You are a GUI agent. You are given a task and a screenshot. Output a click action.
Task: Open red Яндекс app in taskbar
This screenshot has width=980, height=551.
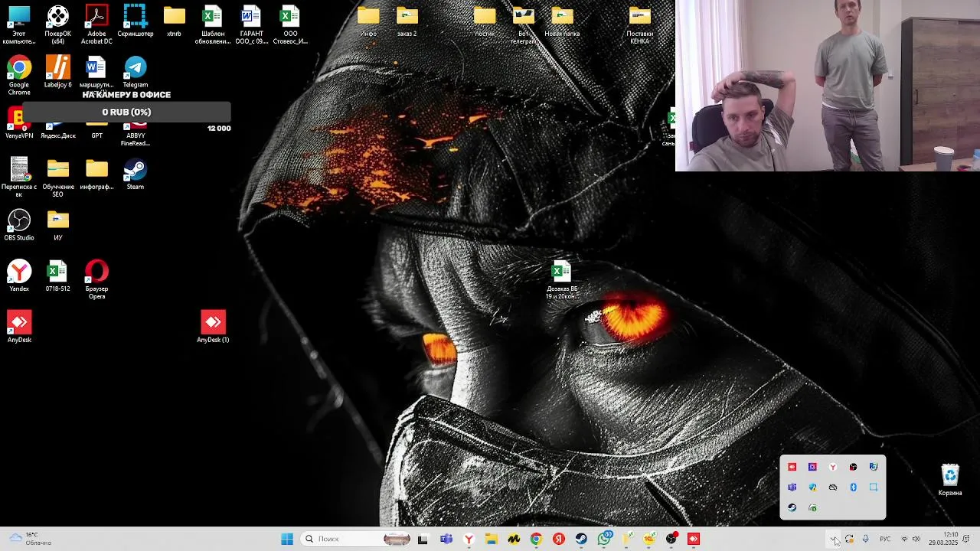click(559, 539)
